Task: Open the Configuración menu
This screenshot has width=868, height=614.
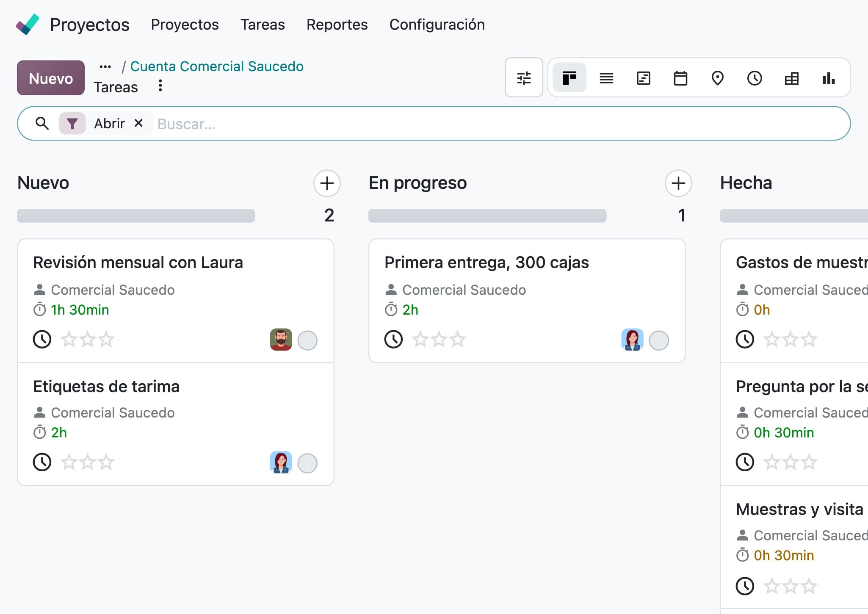Action: point(437,25)
